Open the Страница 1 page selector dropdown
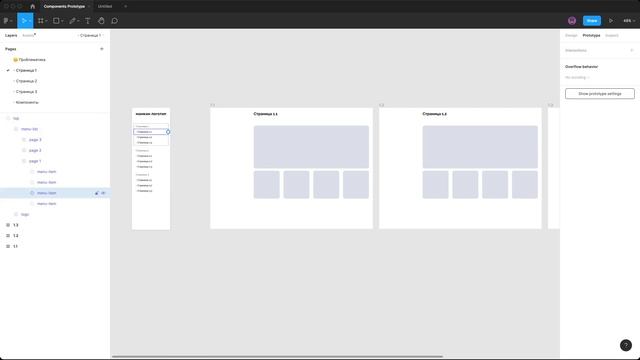 (91, 36)
